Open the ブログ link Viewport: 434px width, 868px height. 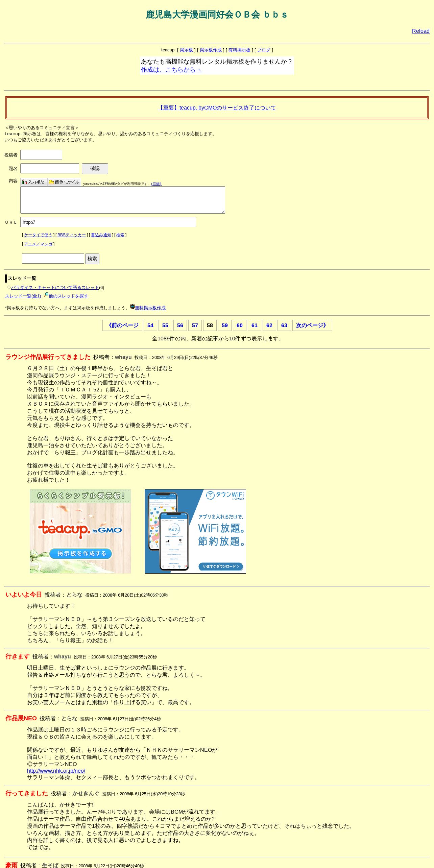pyautogui.click(x=264, y=50)
